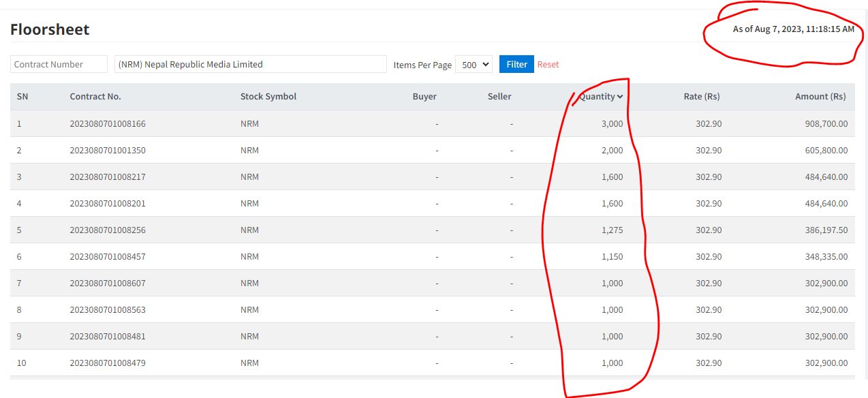
Task: Click serial number 10 in the table
Action: pyautogui.click(x=21, y=363)
